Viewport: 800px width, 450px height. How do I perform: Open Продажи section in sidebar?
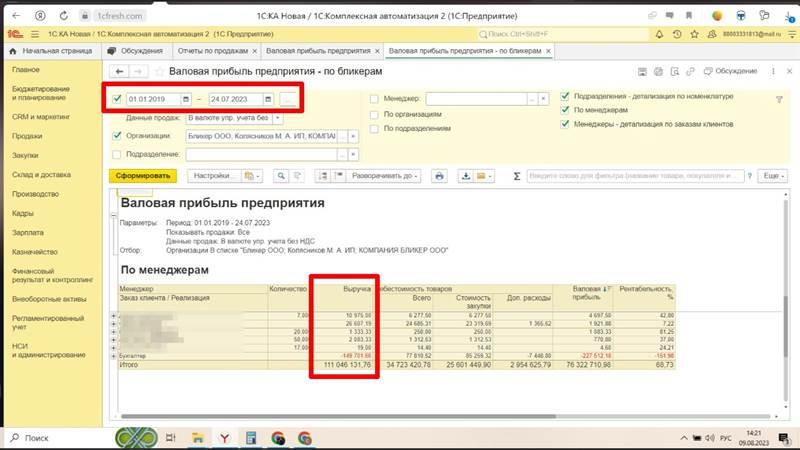point(27,136)
